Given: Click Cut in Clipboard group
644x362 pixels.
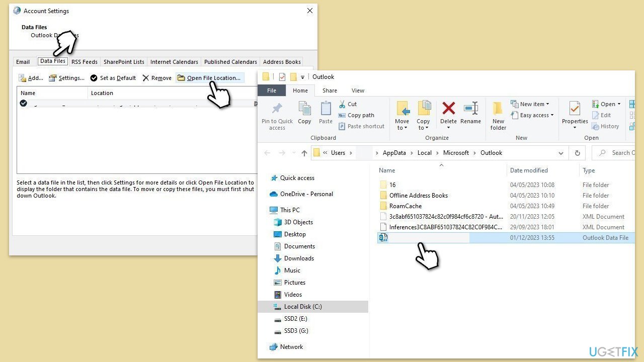Looking at the screenshot, I should (x=347, y=104).
